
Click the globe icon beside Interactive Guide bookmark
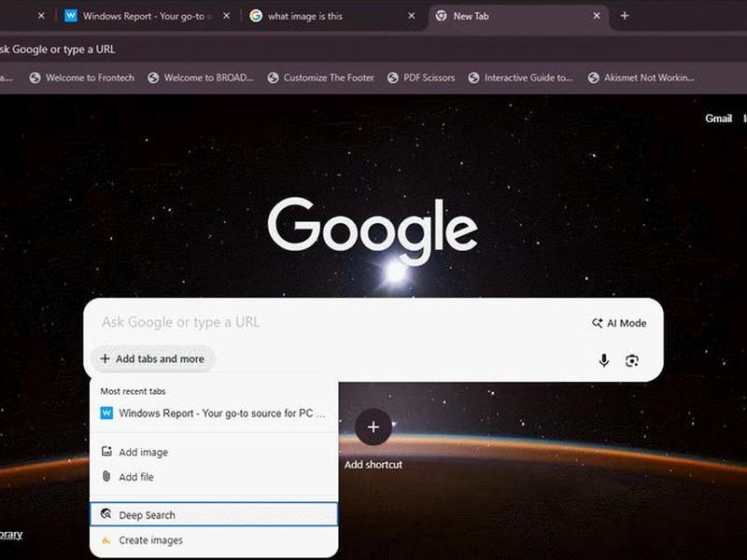[x=473, y=77]
